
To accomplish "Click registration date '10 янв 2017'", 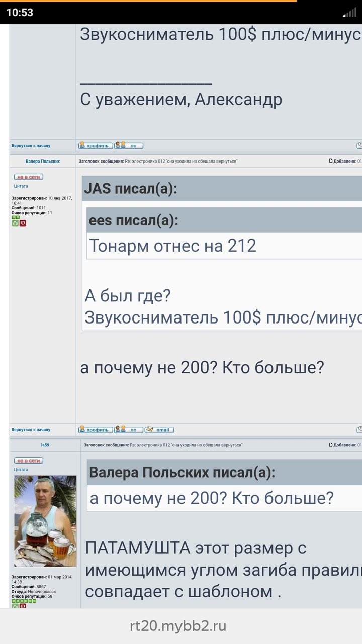I will (x=60, y=198).
